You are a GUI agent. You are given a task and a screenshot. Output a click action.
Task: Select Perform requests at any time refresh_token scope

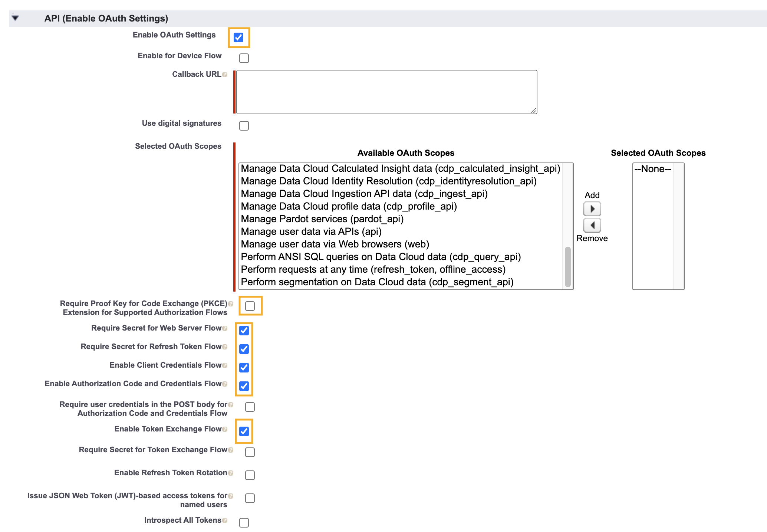(373, 269)
